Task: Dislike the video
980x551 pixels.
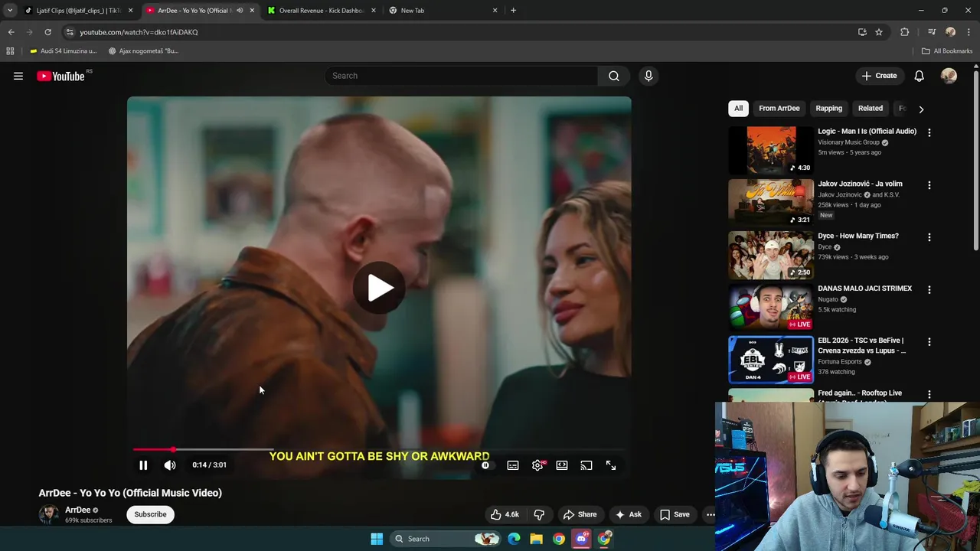Action: (x=539, y=514)
